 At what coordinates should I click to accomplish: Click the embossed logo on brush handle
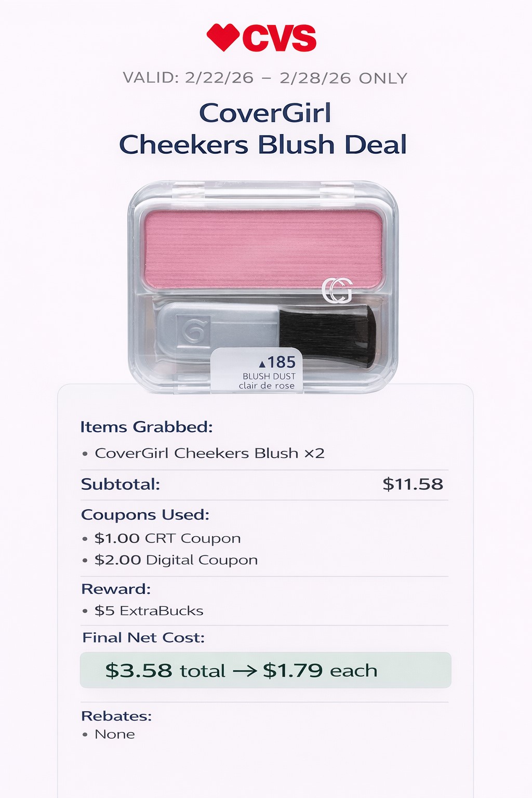(193, 329)
